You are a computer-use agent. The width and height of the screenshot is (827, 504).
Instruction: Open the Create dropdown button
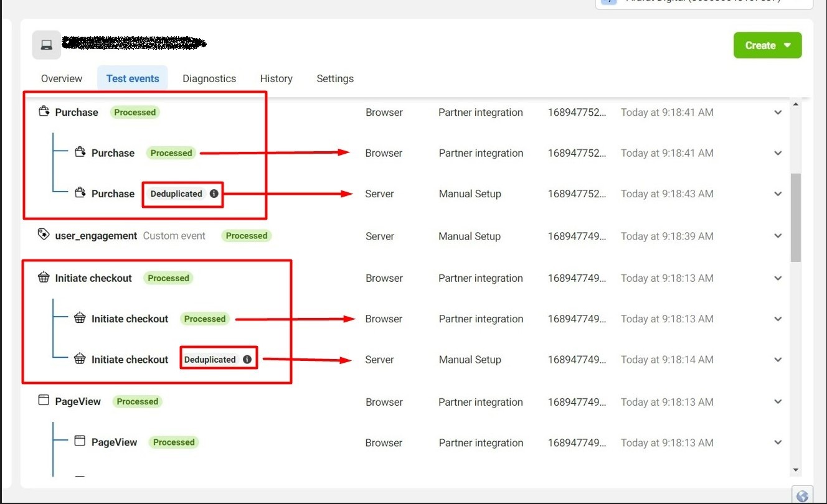pos(767,45)
